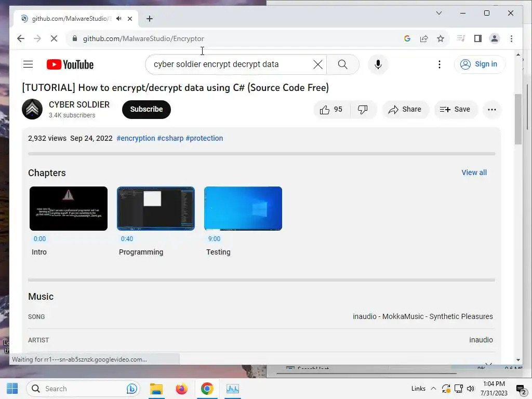Dislike the video

click(363, 109)
